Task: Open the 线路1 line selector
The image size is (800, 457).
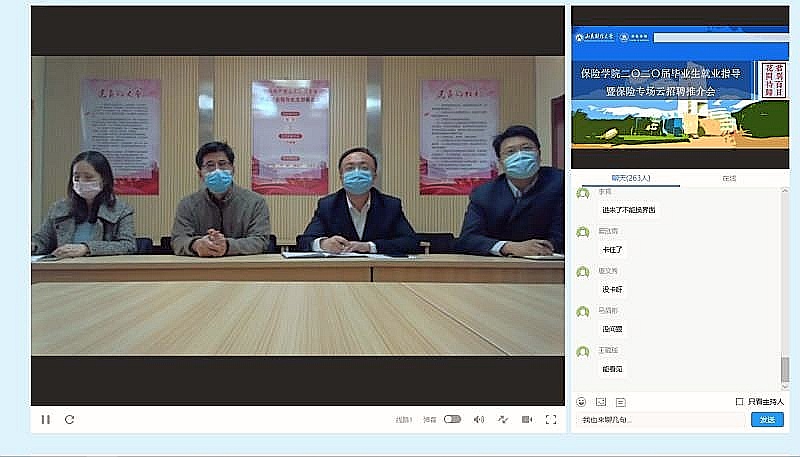Action: pos(403,420)
